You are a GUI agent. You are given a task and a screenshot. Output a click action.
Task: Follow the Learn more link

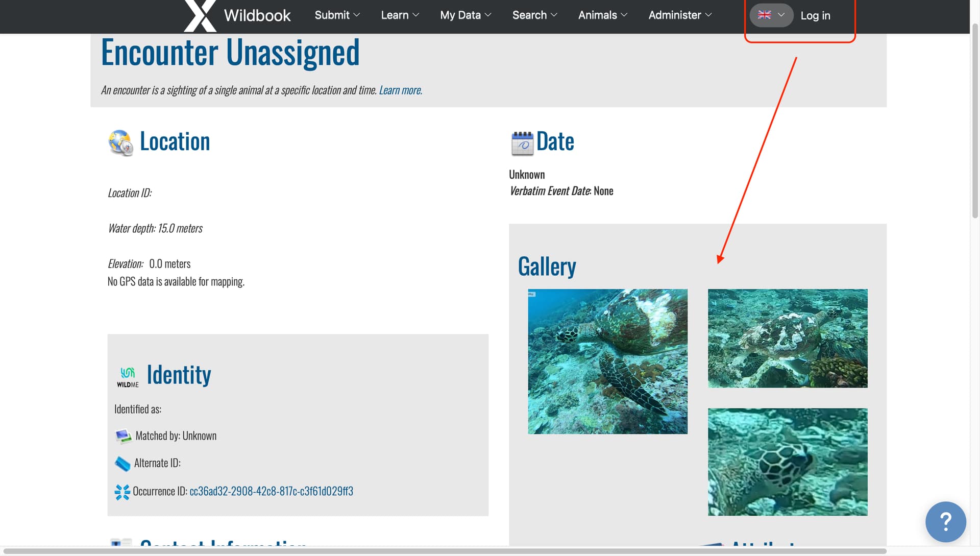[400, 90]
